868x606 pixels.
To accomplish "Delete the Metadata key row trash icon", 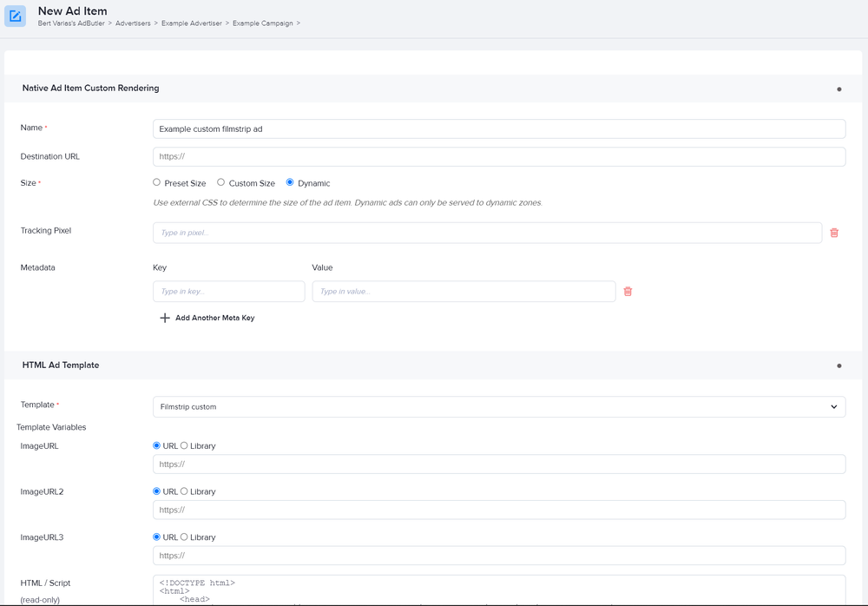I will [x=628, y=292].
